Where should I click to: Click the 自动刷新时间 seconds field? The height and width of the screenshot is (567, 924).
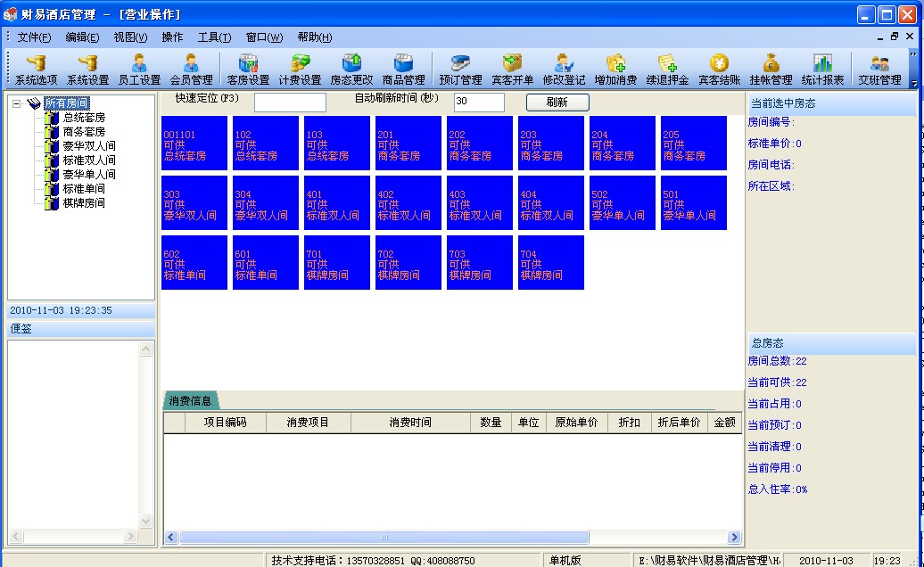pyautogui.click(x=479, y=102)
